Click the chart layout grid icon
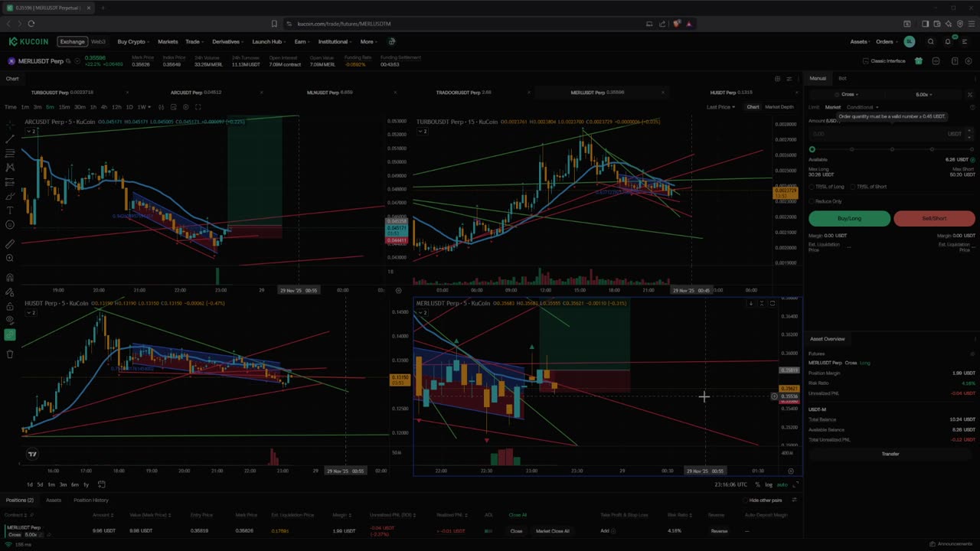This screenshot has height=551, width=980. click(x=777, y=79)
